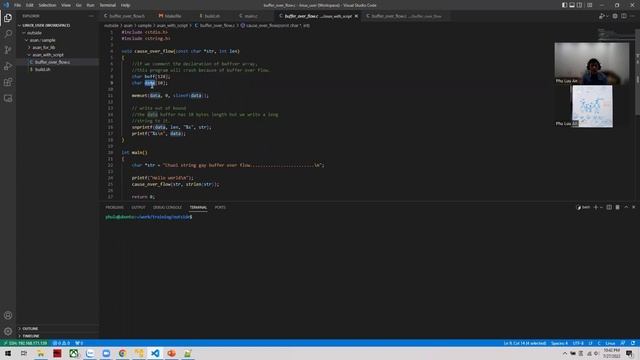Open the Run menu
Viewport: 640px width, 360px height.
[x=90, y=5]
